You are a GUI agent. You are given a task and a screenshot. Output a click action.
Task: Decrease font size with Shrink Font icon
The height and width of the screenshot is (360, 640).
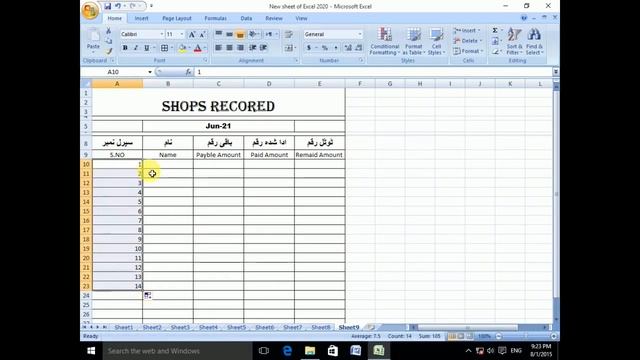202,34
